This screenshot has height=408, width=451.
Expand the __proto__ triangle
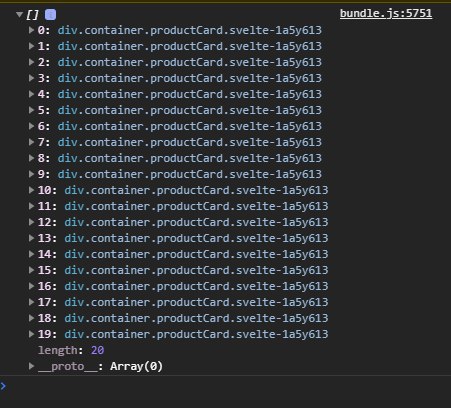coord(31,366)
